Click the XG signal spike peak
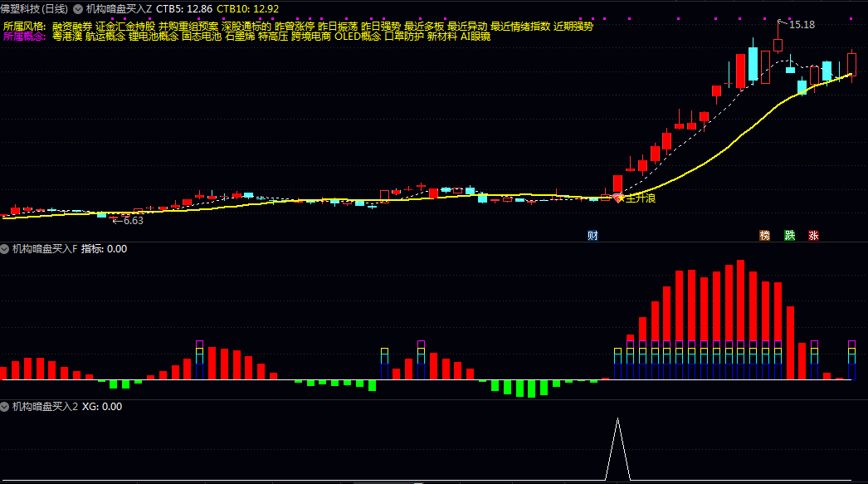The width and height of the screenshot is (868, 484). (617, 419)
